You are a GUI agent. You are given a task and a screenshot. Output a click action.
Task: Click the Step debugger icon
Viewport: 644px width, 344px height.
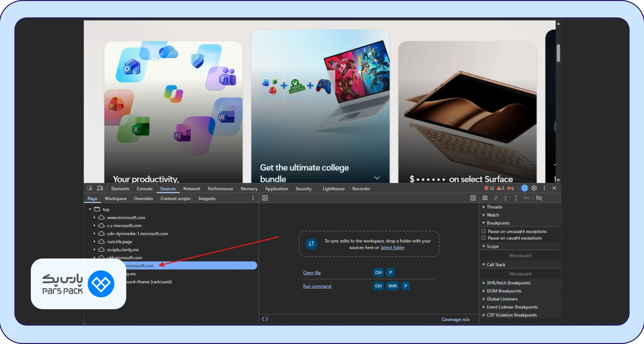(x=526, y=198)
